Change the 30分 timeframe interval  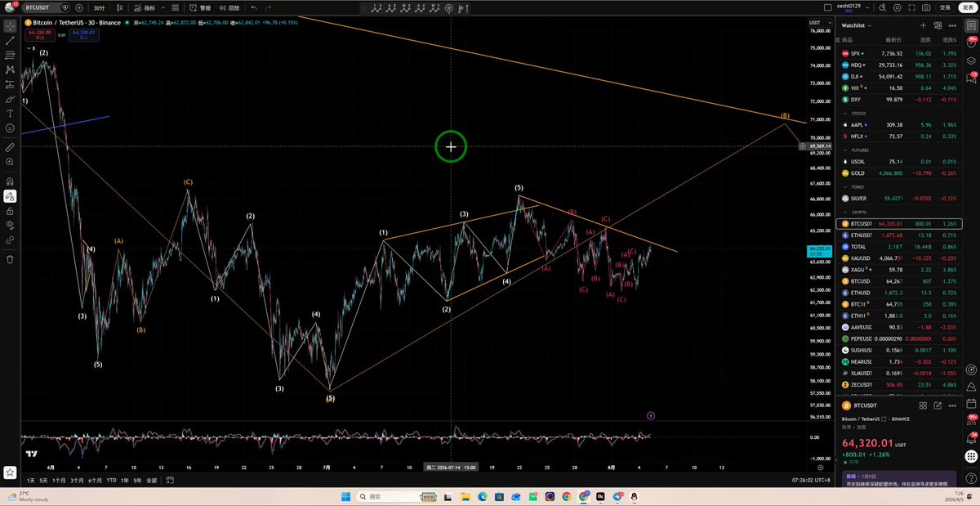(99, 7)
